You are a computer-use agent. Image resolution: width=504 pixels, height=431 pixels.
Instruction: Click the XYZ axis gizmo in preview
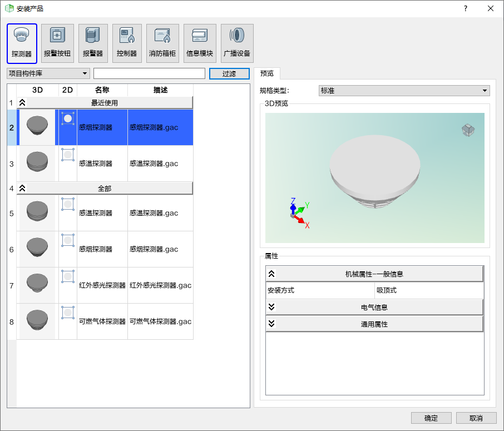tap(300, 213)
